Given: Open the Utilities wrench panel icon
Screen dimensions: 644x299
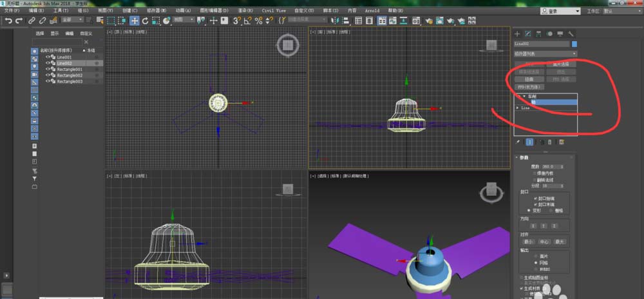Looking at the screenshot, I should 571,34.
